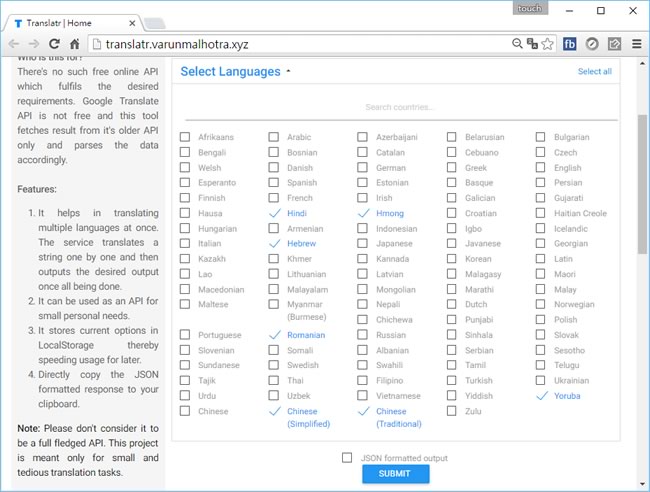The width and height of the screenshot is (650, 492).
Task: Uncheck the Hindi language checkbox
Action: (275, 213)
